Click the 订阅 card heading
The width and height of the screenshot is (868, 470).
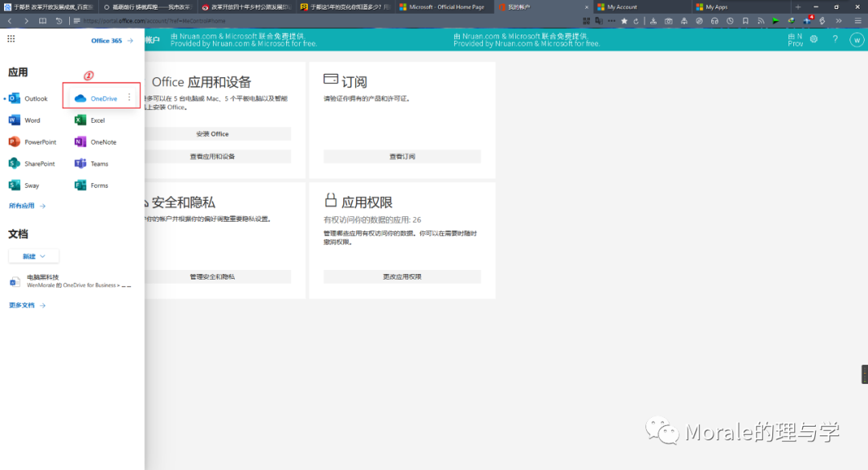click(x=354, y=82)
